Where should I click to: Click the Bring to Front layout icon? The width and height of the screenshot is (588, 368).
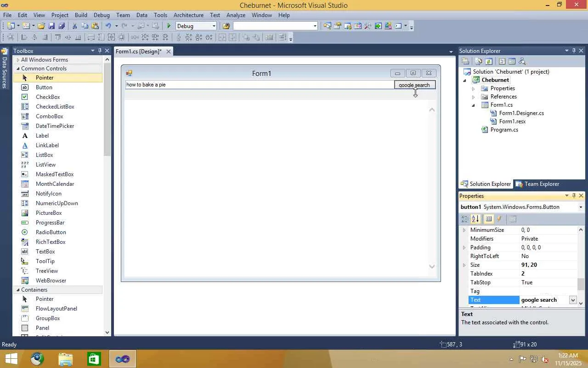(x=246, y=38)
